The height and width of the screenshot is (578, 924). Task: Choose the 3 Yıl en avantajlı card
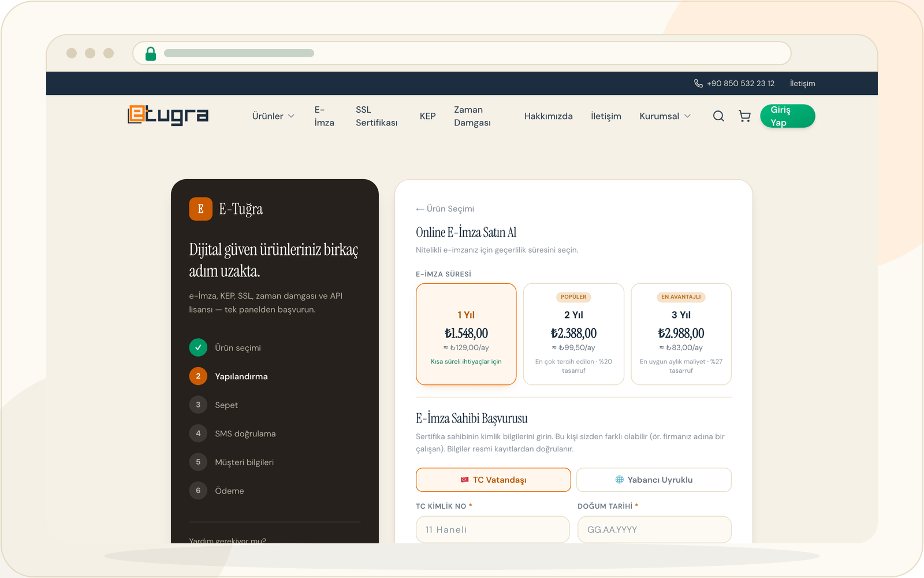pyautogui.click(x=681, y=334)
